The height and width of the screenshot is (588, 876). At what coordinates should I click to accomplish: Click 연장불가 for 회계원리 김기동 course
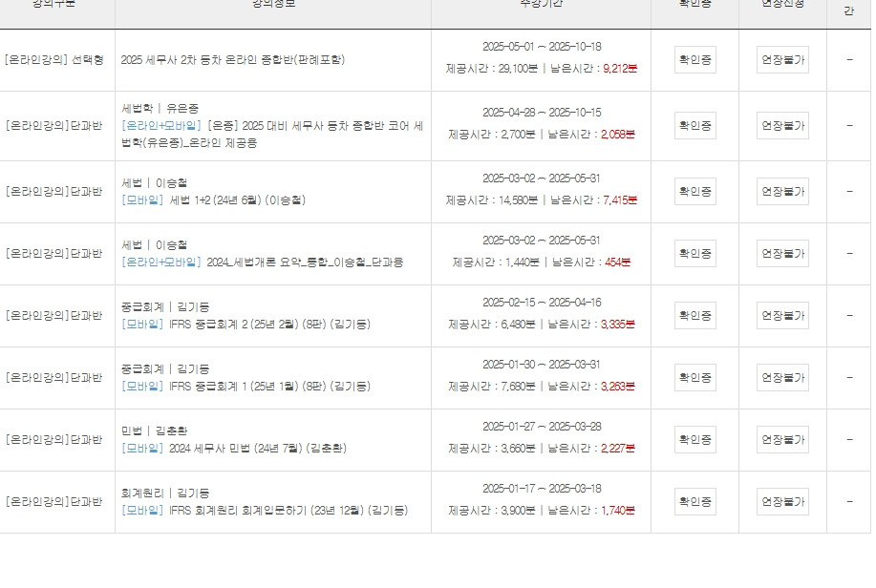coord(782,501)
